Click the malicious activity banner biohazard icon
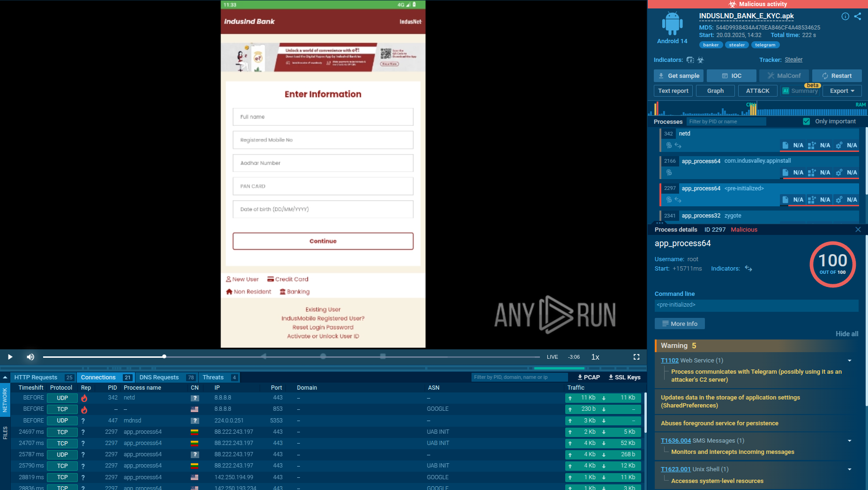The height and width of the screenshot is (490, 868). pyautogui.click(x=733, y=4)
